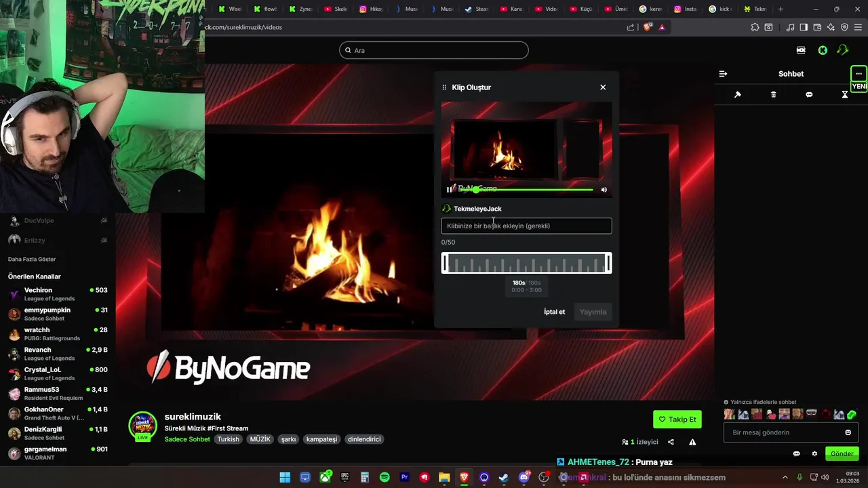Screen dimensions: 868x488
Task: Open recommended channel GokhanOner
Action: 58,413
